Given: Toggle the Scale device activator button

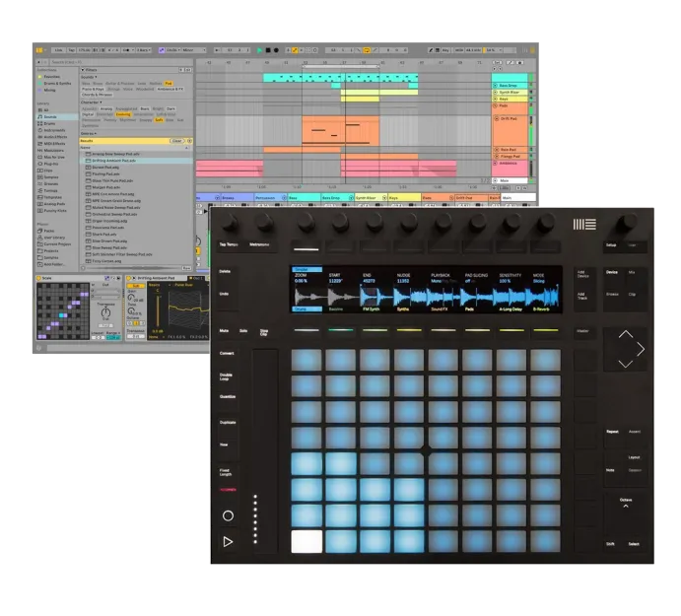Looking at the screenshot, I should coord(40,278).
